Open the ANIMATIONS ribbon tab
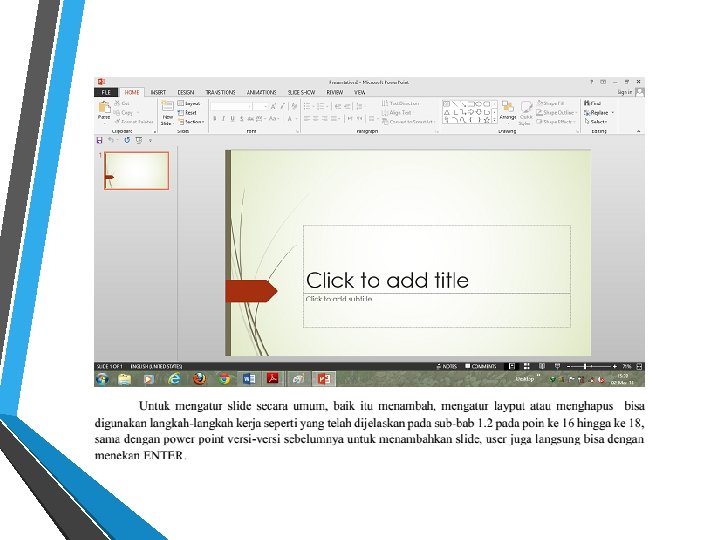720x540 pixels. coord(261,92)
